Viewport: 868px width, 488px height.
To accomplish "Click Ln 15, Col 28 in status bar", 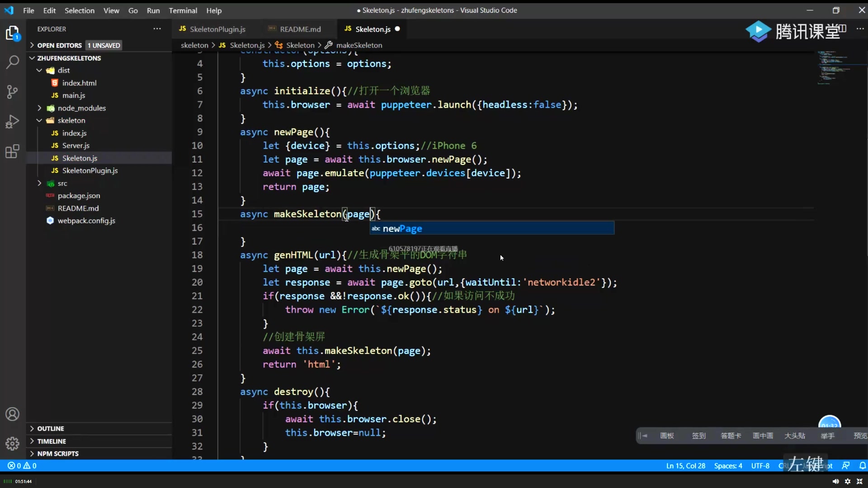I will 685,466.
